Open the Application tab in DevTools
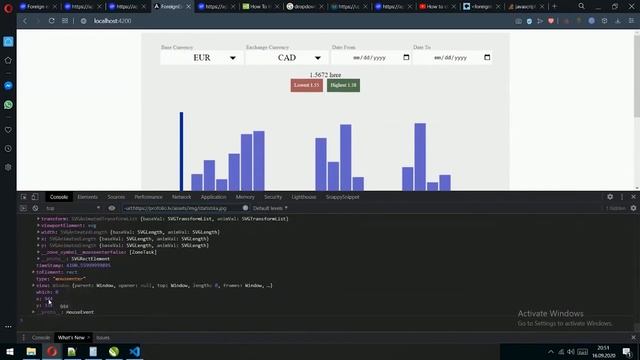The width and height of the screenshot is (640, 360). pyautogui.click(x=213, y=197)
